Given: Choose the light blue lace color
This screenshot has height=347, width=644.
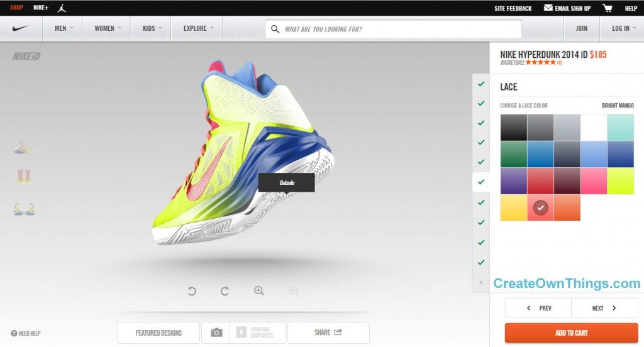Looking at the screenshot, I should pyautogui.click(x=594, y=154).
